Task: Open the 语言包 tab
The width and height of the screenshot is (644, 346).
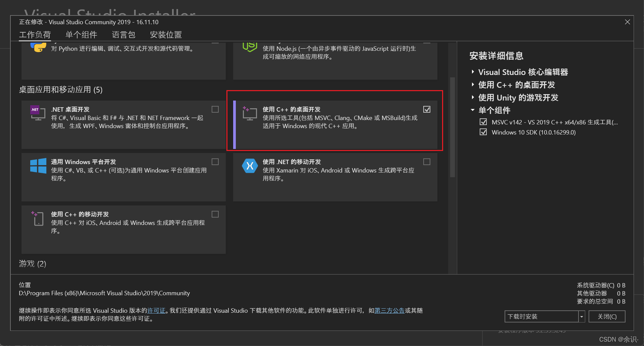Action: pyautogui.click(x=124, y=35)
